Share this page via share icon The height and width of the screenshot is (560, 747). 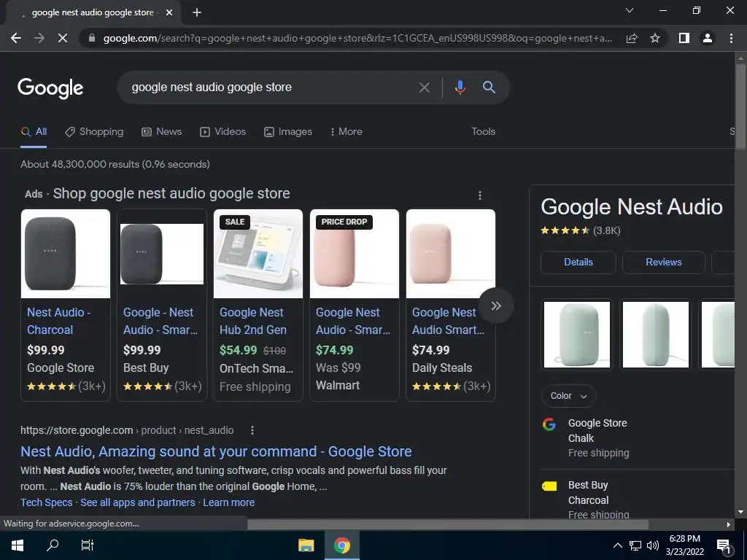[x=632, y=38]
